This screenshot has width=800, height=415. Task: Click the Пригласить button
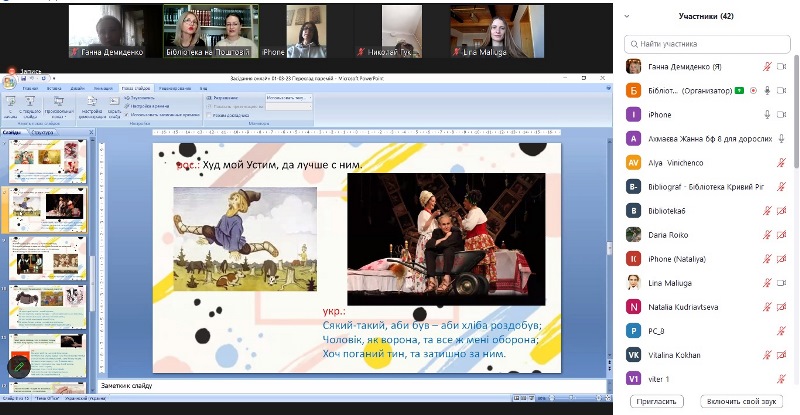(657, 401)
